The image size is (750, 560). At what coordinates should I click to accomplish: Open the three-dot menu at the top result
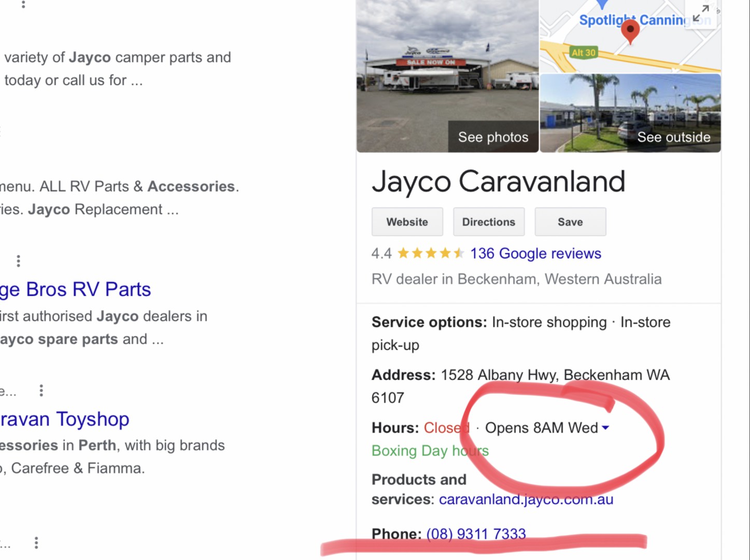click(23, 4)
